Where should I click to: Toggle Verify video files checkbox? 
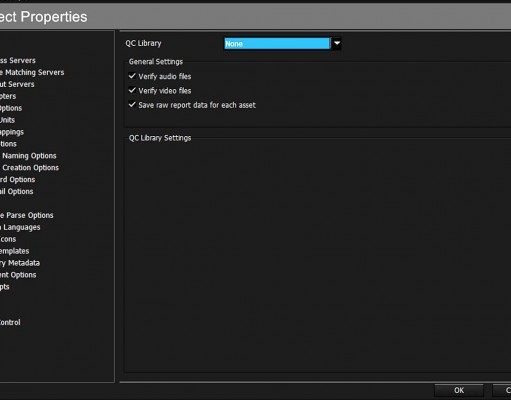pos(132,90)
